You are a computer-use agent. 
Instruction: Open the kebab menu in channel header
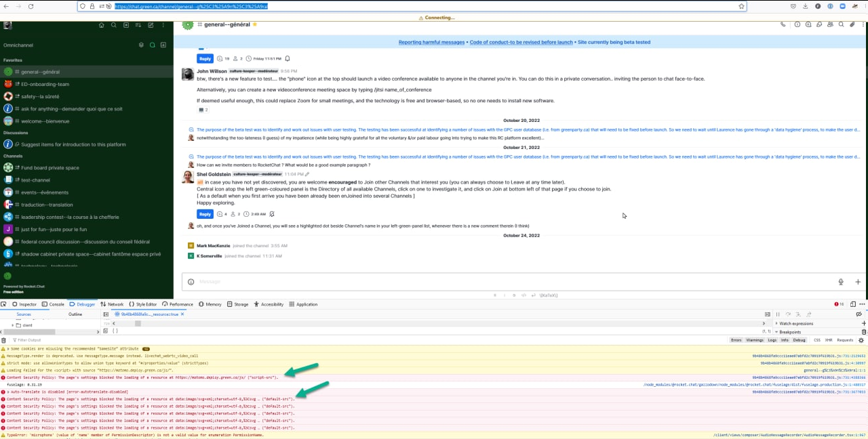click(863, 24)
